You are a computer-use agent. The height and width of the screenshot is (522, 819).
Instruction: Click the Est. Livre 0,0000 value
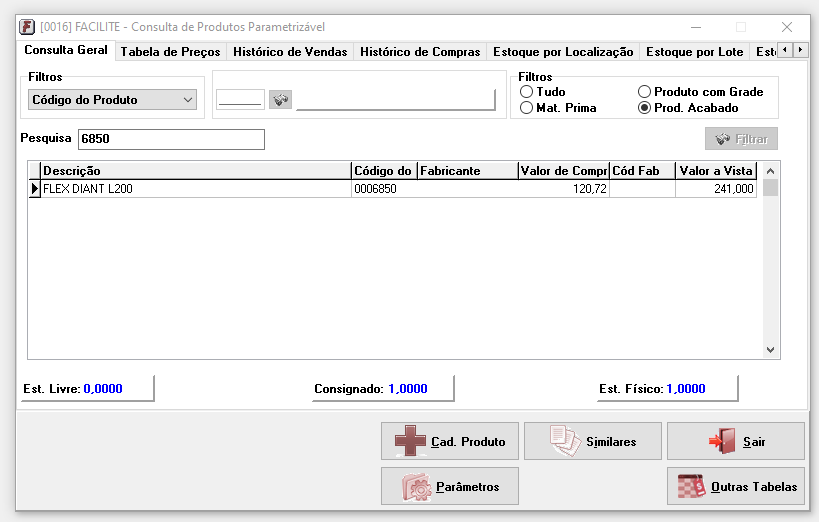pyautogui.click(x=103, y=389)
